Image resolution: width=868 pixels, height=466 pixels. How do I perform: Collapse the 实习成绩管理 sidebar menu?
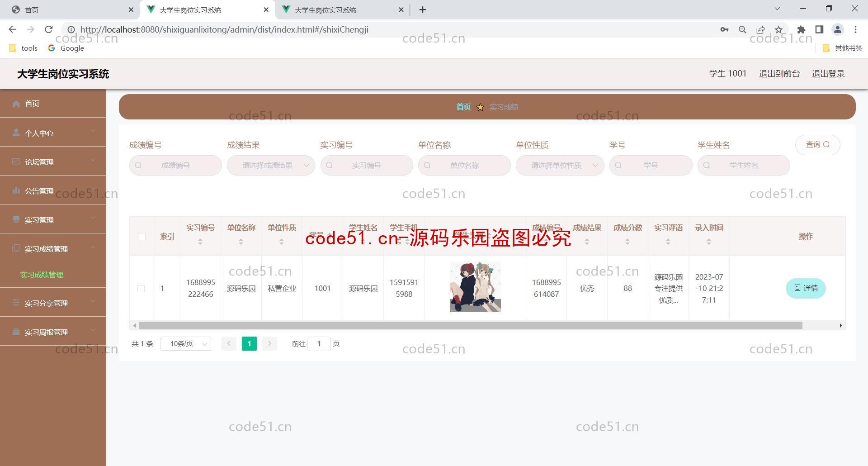(x=53, y=248)
